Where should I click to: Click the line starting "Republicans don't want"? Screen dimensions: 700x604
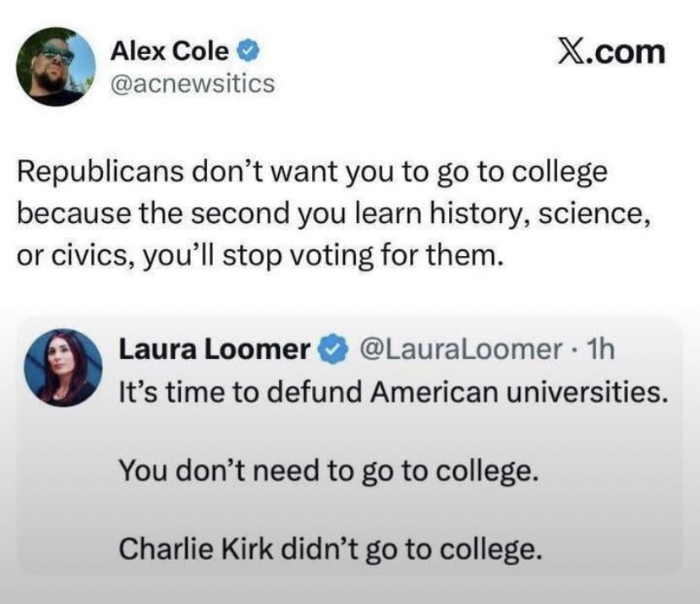coord(313,173)
